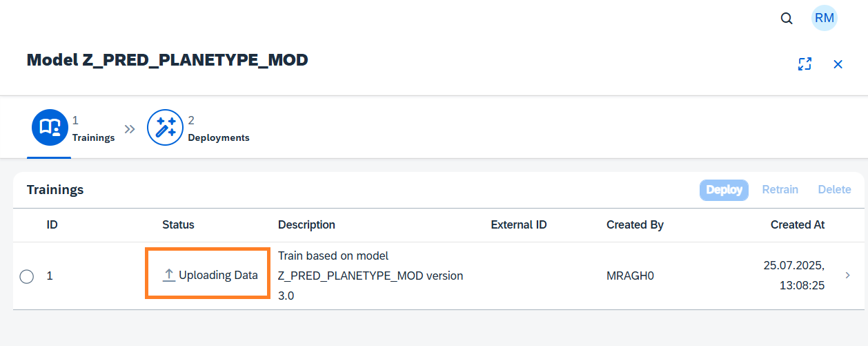Click the upload arrow status icon
Viewport: 868px width, 346px height.
[169, 275]
